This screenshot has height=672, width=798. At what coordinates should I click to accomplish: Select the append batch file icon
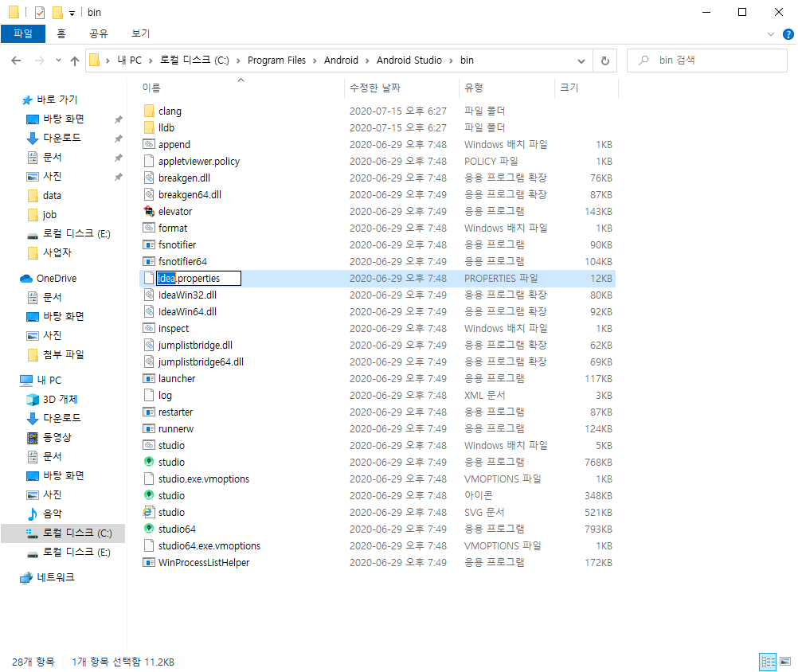[x=149, y=144]
